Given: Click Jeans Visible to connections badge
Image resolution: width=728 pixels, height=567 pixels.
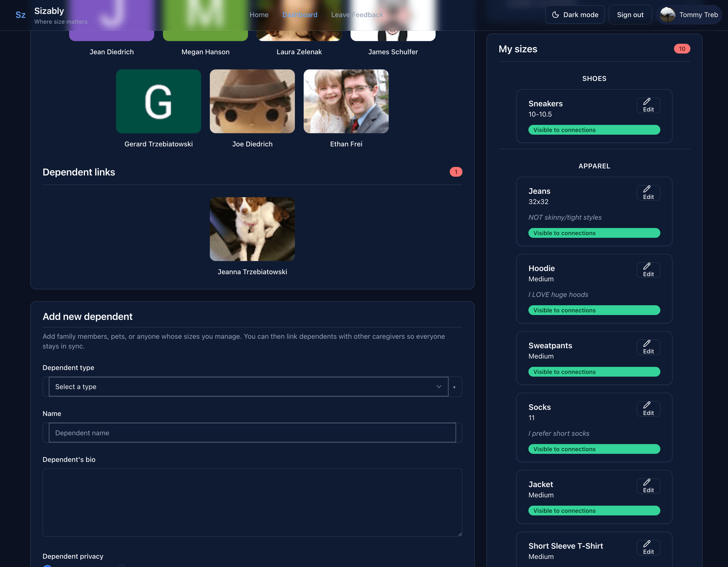Looking at the screenshot, I should tap(594, 233).
